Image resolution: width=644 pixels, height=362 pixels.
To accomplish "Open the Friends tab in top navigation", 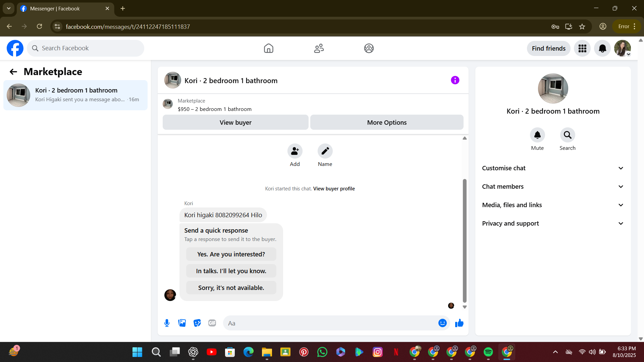I will (319, 49).
